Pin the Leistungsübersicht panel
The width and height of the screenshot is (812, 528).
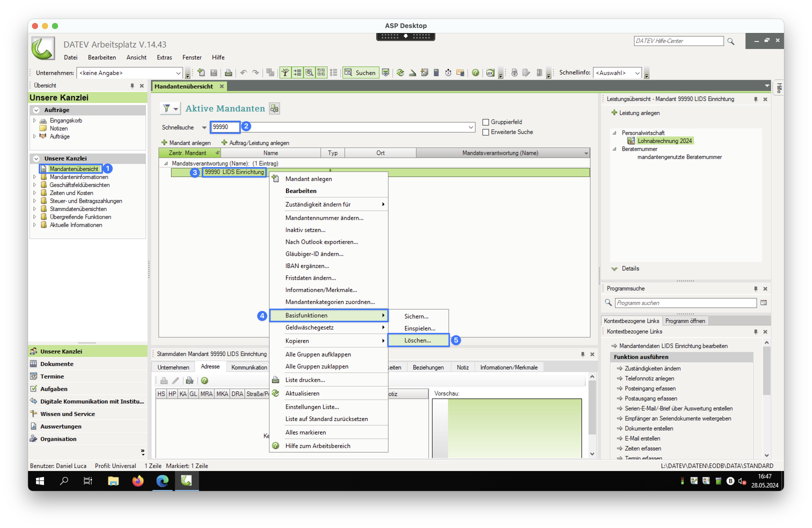(755, 99)
